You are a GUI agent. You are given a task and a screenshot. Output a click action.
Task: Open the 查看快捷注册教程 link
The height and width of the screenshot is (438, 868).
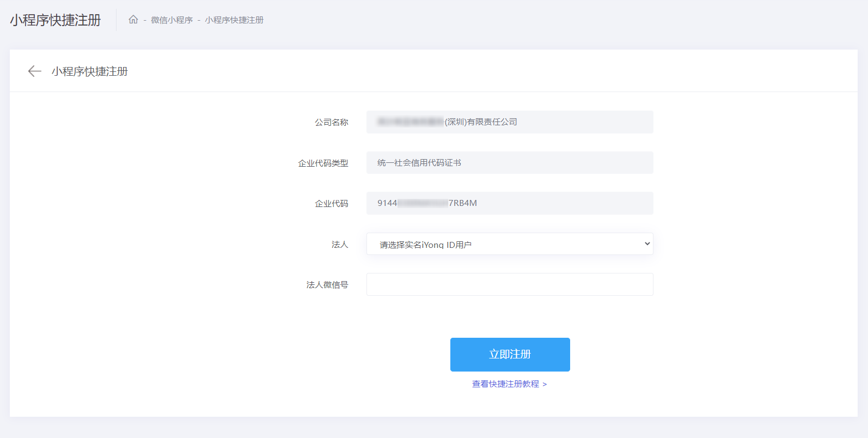click(x=510, y=384)
